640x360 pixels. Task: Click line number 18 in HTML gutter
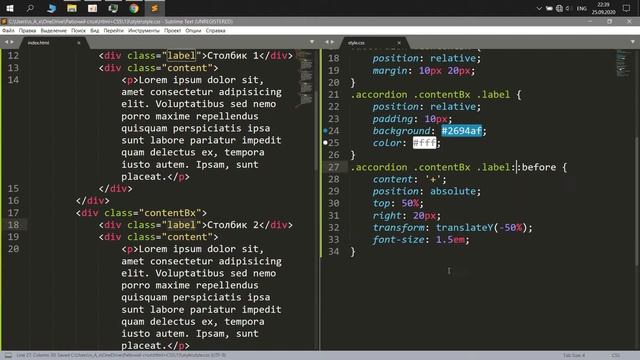click(13, 225)
